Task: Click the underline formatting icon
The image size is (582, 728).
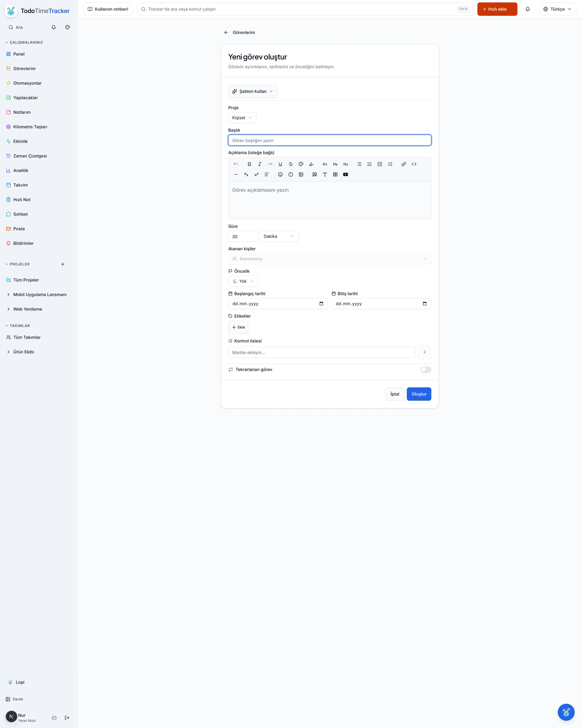Action: (280, 164)
